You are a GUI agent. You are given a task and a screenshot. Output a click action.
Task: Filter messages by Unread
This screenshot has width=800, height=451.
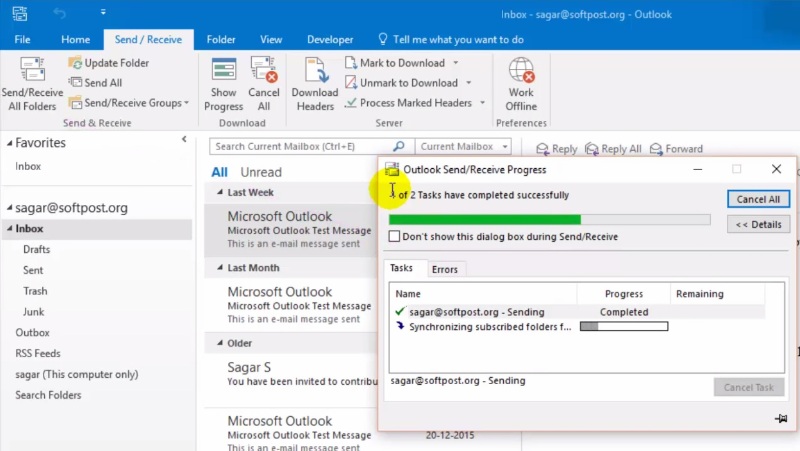pos(261,172)
